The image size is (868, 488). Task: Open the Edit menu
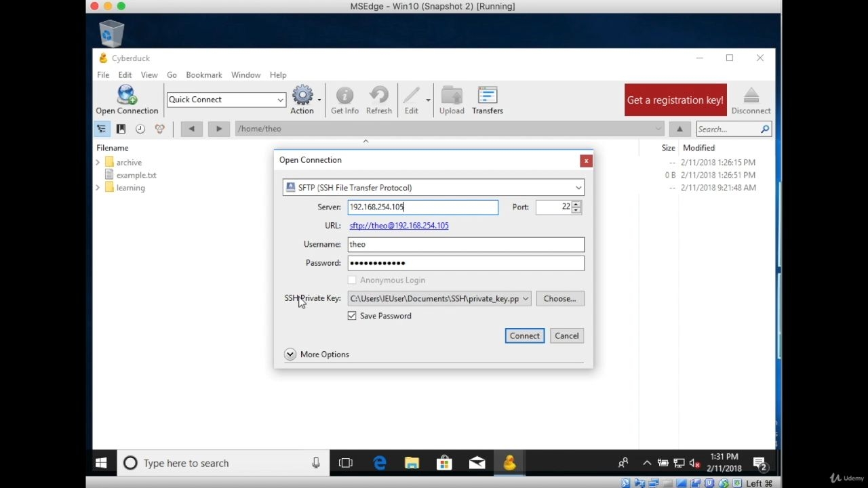125,75
